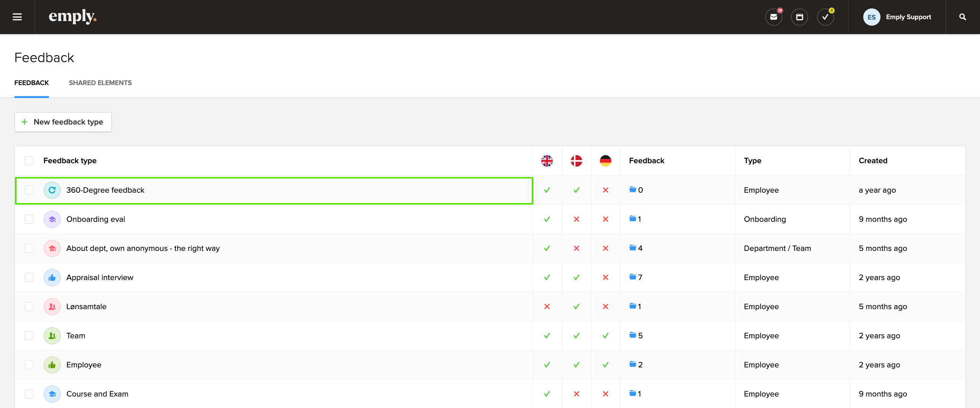Switch to the Shared Elements tab
The width and height of the screenshot is (980, 408).
(100, 83)
